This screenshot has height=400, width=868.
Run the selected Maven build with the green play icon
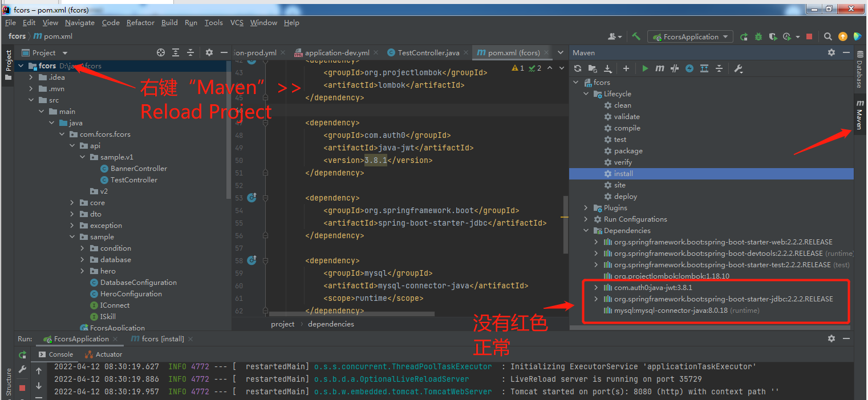click(645, 68)
